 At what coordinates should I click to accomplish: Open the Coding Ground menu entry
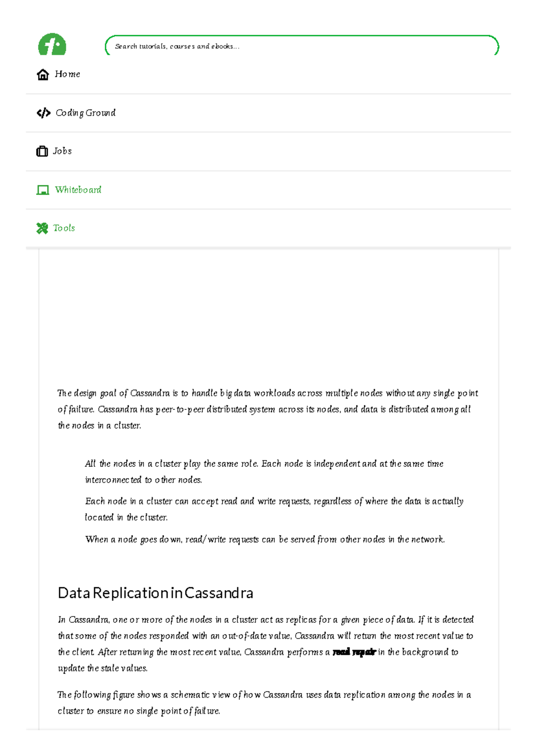point(86,113)
